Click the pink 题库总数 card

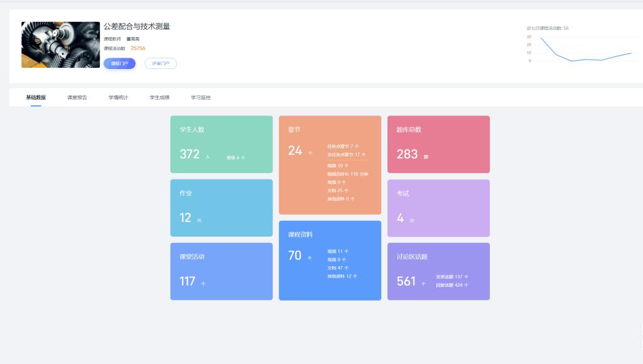pos(438,144)
